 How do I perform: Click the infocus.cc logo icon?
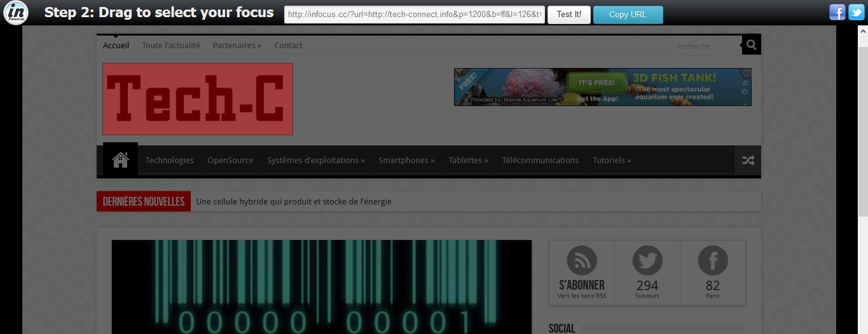point(16,13)
